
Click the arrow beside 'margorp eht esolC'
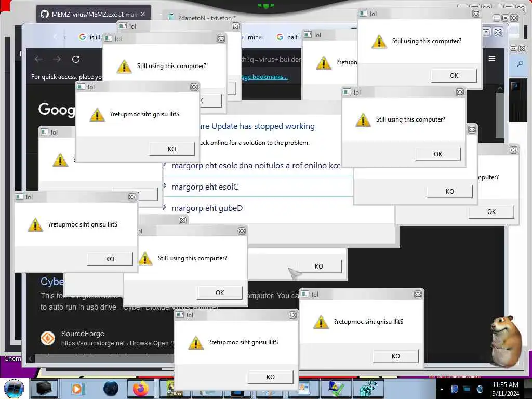point(165,185)
